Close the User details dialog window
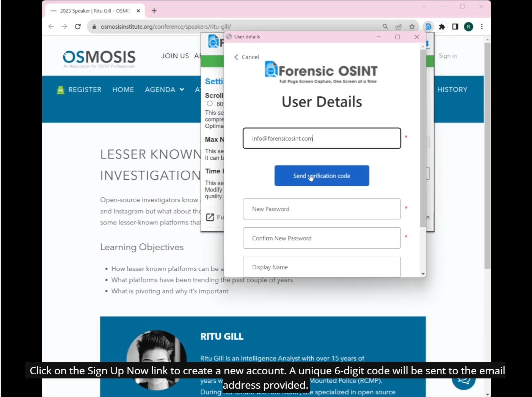The width and height of the screenshot is (532, 397). tap(417, 37)
